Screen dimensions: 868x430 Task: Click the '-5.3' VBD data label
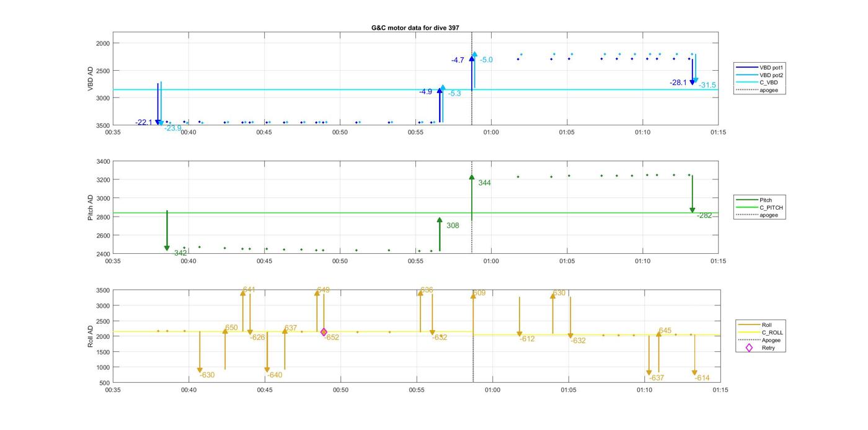click(454, 94)
